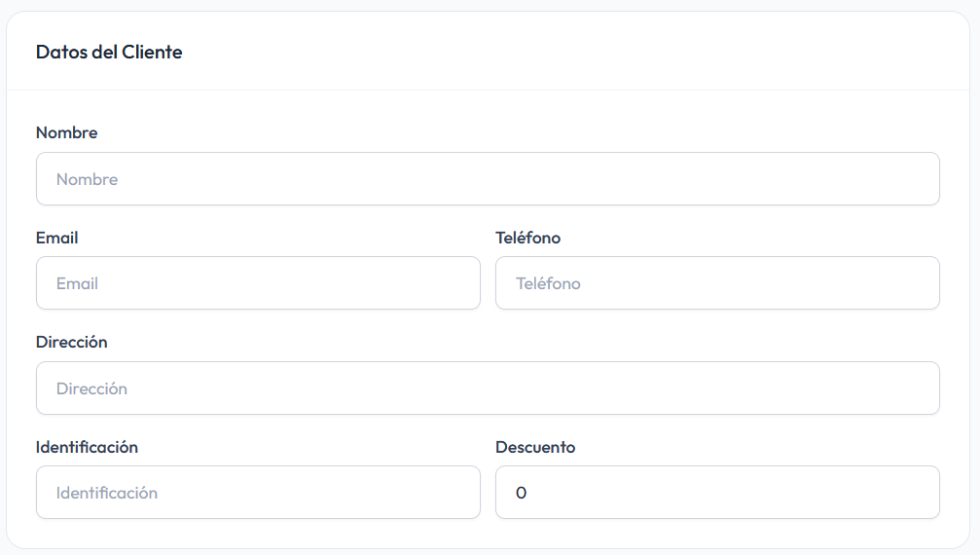Click the Identificación field label
Image resolution: width=980 pixels, height=555 pixels.
tap(87, 448)
